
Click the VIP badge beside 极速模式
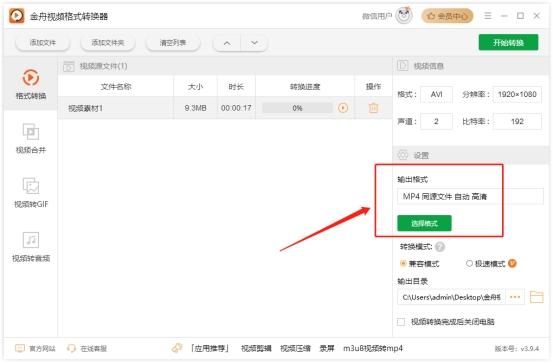pos(512,263)
